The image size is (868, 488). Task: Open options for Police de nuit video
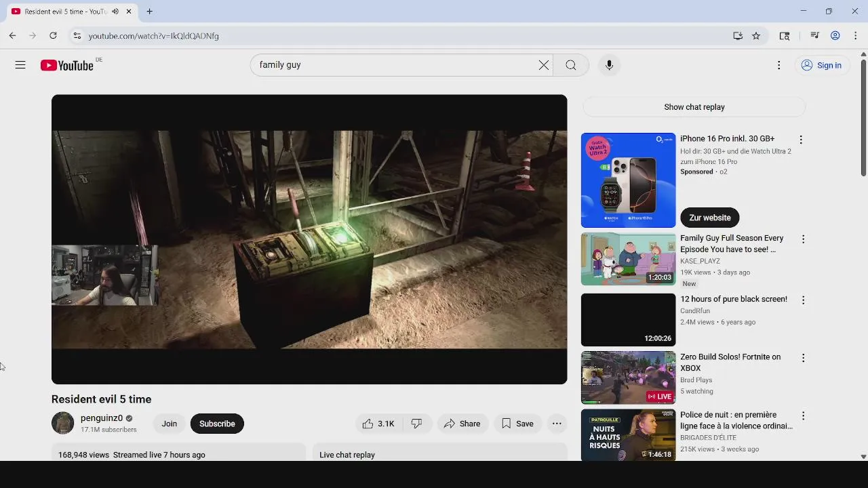point(803,415)
